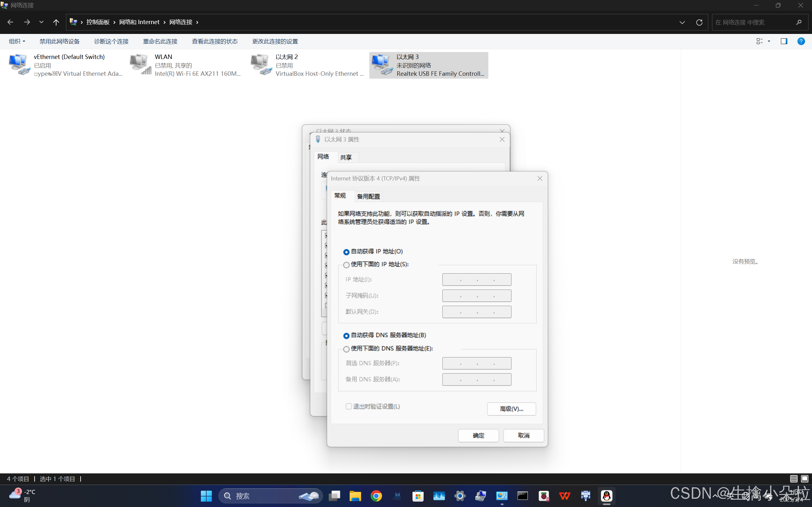This screenshot has height=507, width=812.
Task: Click the up-directory arrow icon
Action: click(56, 22)
